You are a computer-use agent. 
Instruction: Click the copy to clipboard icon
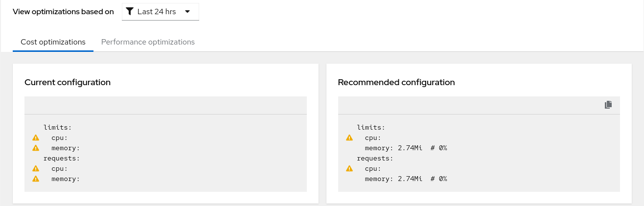pos(608,105)
